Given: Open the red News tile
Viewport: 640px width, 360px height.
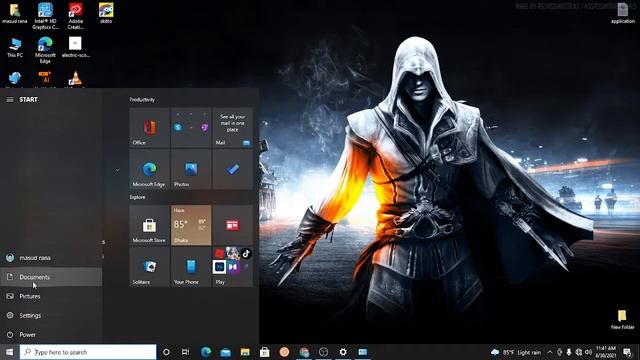Looking at the screenshot, I should click(233, 225).
